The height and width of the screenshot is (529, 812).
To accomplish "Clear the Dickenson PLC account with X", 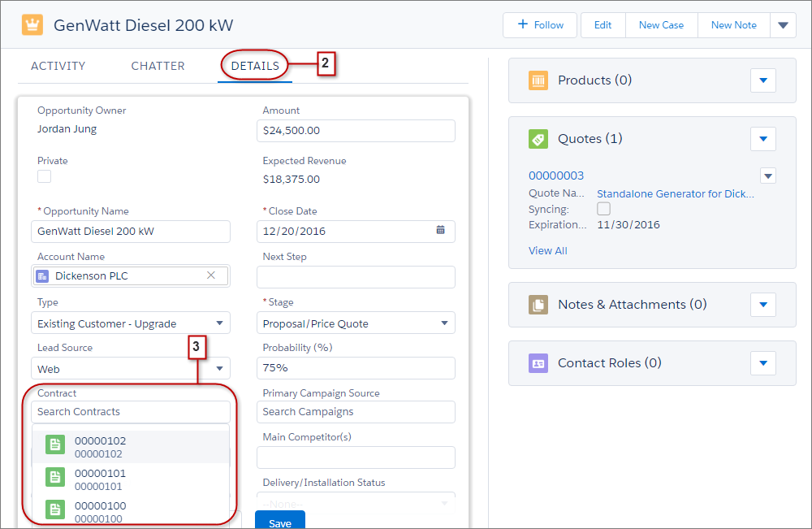I will point(211,275).
